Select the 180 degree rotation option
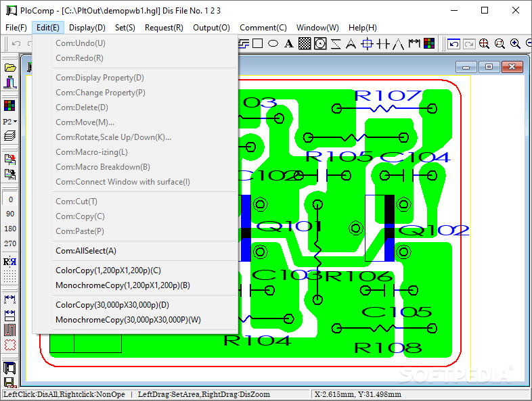Screen dimensions: 532x401 point(10,229)
